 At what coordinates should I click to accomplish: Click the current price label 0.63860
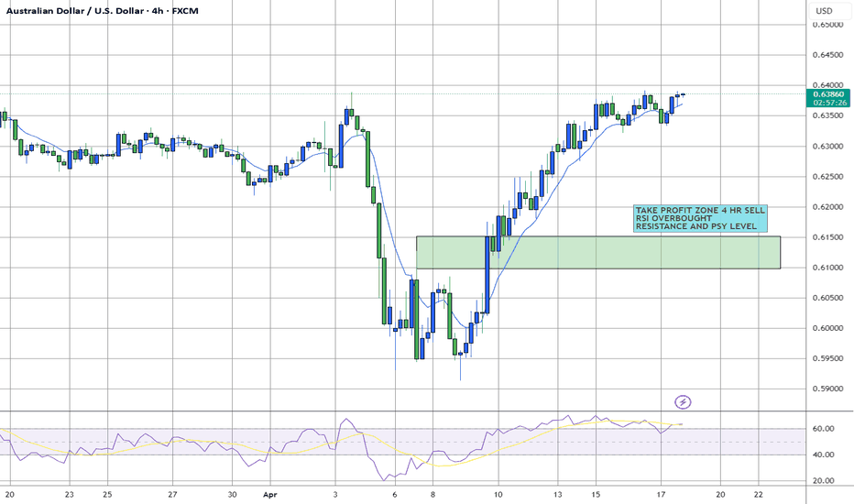coord(827,94)
